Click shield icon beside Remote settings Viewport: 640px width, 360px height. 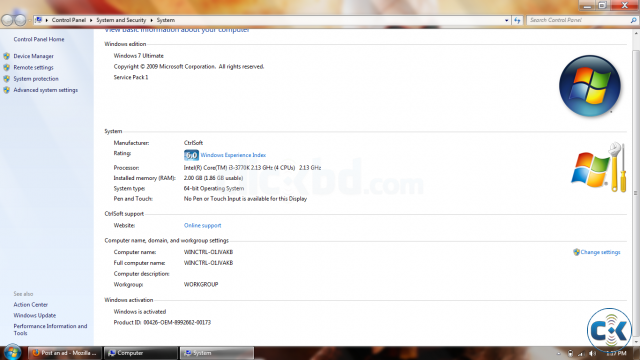(7, 67)
